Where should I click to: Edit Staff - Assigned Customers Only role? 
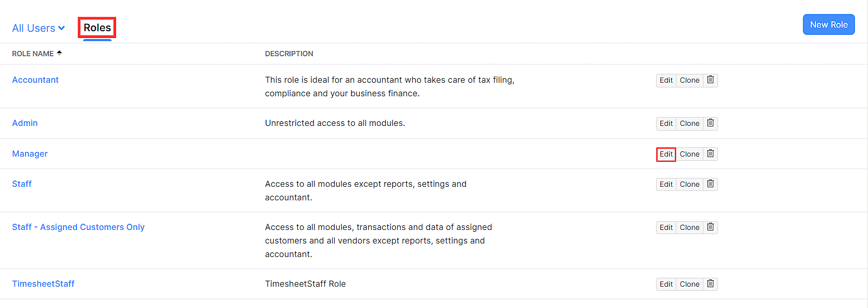[x=666, y=227]
